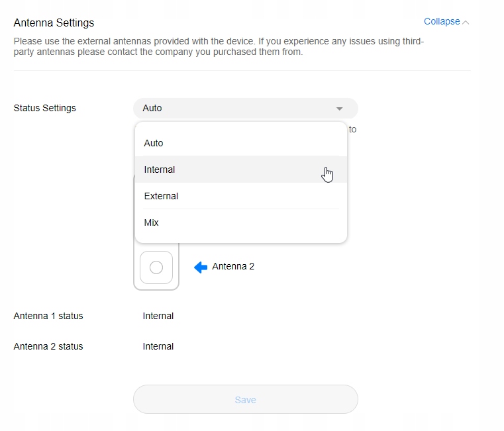
Task: Click the circular antenna port icon
Action: click(x=156, y=267)
